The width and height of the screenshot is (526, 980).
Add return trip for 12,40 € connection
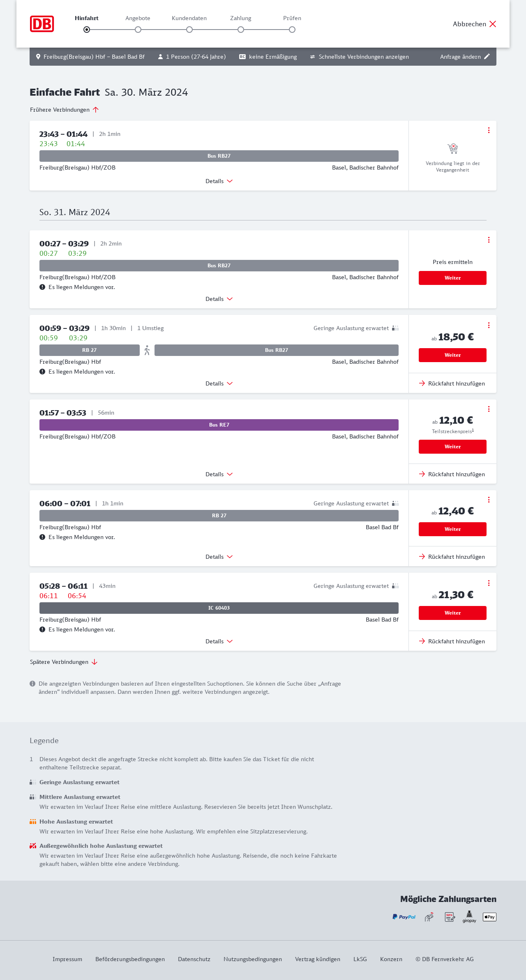452,557
